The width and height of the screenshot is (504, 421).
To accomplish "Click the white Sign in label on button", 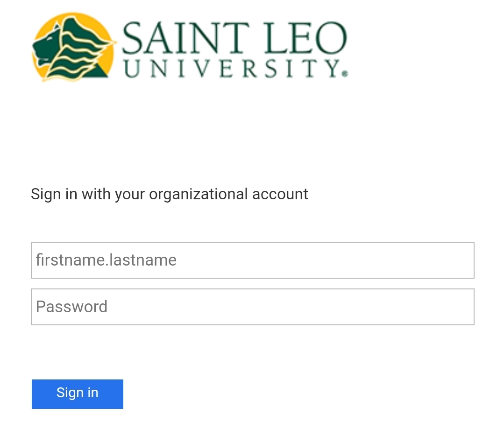I will tap(78, 393).
